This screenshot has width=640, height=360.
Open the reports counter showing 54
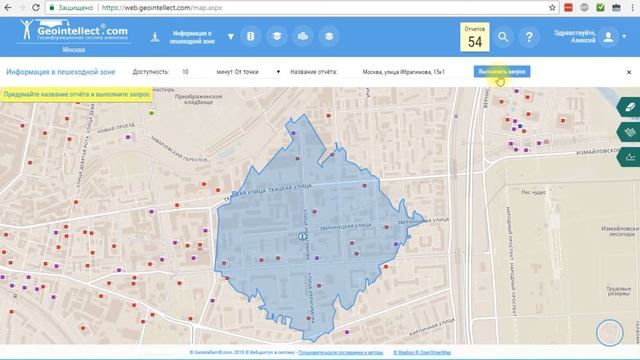475,37
